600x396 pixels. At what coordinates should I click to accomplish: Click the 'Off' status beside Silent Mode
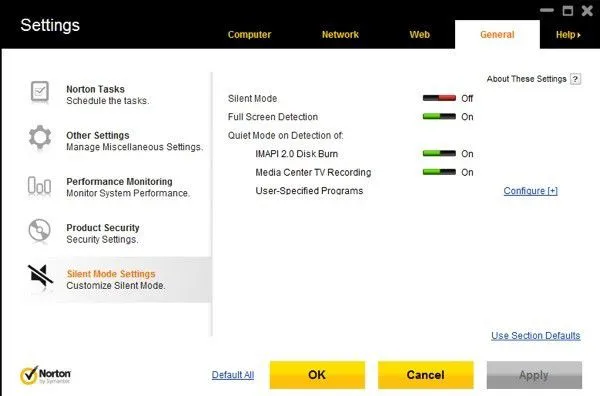pyautogui.click(x=467, y=99)
